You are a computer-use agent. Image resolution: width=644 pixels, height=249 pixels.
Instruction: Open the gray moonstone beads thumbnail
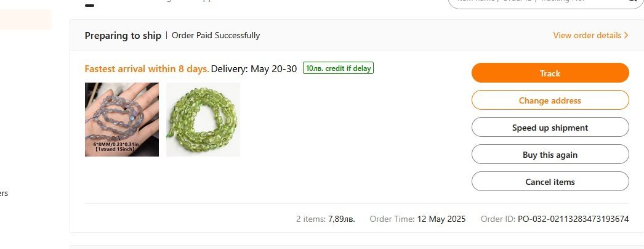pos(122,120)
